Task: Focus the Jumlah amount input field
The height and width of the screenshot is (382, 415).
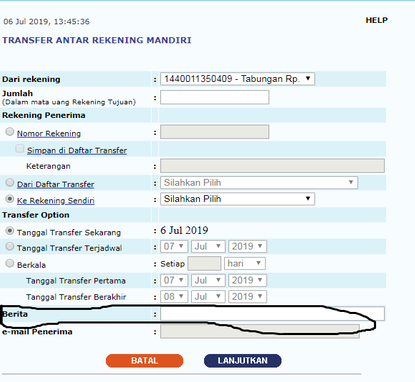Action: pyautogui.click(x=215, y=97)
